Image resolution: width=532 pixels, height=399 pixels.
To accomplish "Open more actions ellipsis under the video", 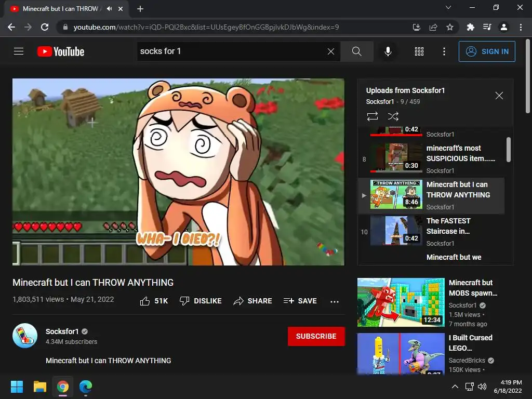I will click(335, 301).
